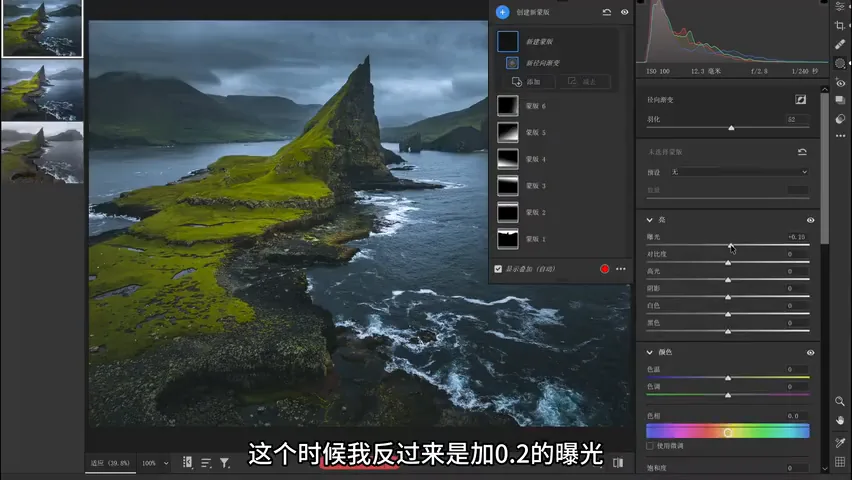Toggle the 显示叠加 show overlay checkbox
Image resolution: width=852 pixels, height=480 pixels.
point(498,269)
